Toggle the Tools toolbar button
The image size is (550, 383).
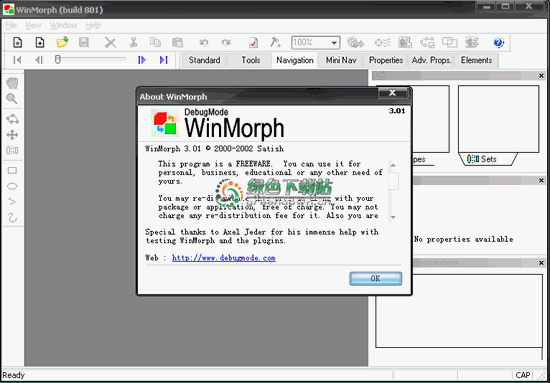pos(250,60)
